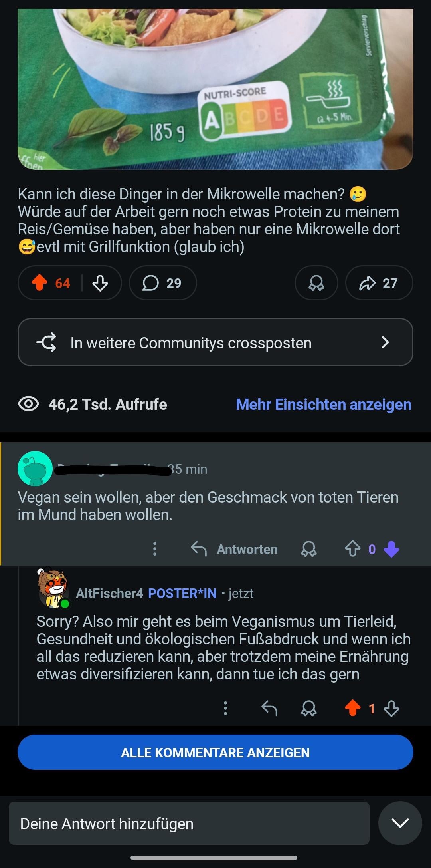This screenshot has width=431, height=868.
Task: Award the first comment
Action: (x=308, y=549)
